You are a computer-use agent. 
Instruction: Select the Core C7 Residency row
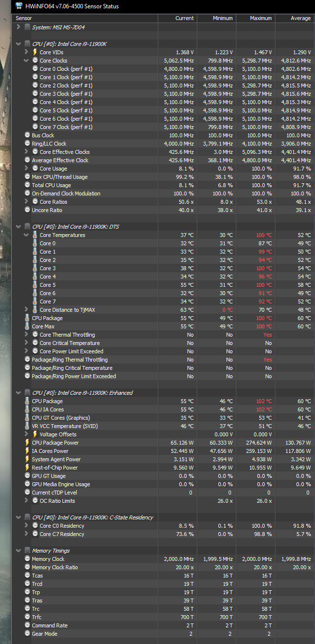(164, 534)
